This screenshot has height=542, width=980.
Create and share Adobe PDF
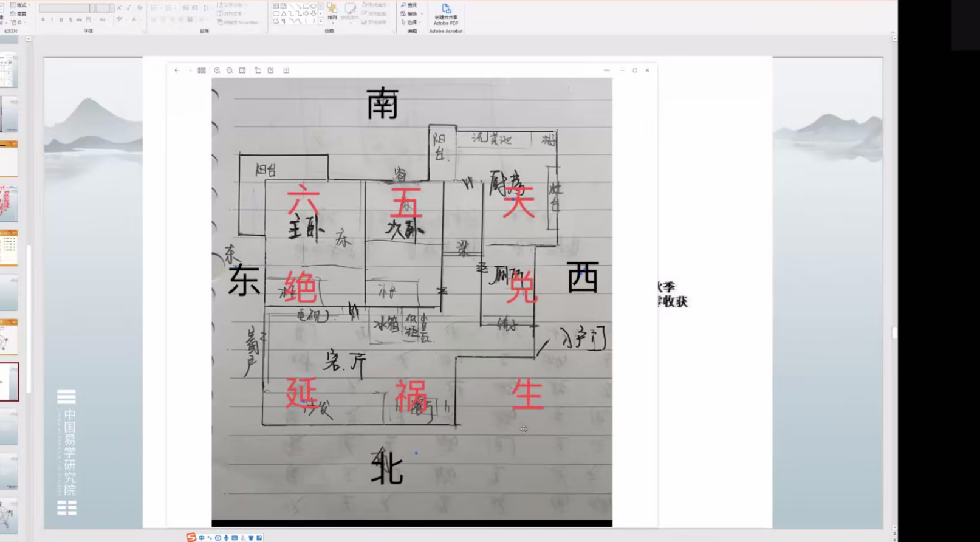click(x=446, y=14)
